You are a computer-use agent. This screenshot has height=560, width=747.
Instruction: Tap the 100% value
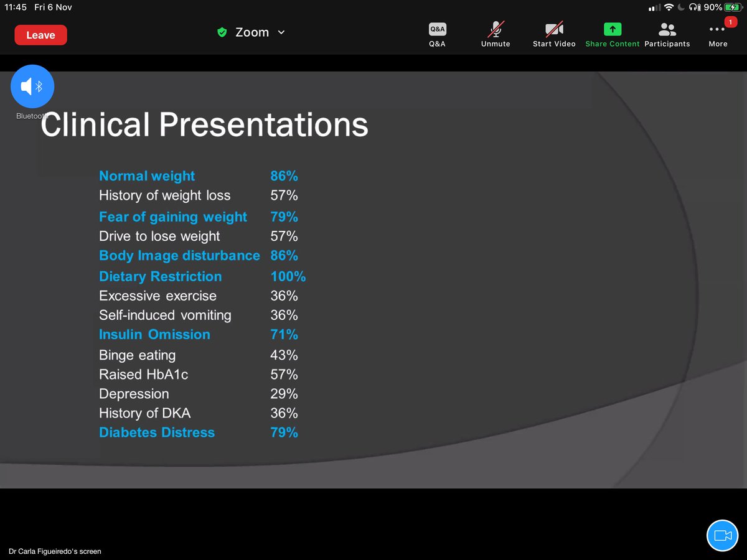[x=288, y=276]
